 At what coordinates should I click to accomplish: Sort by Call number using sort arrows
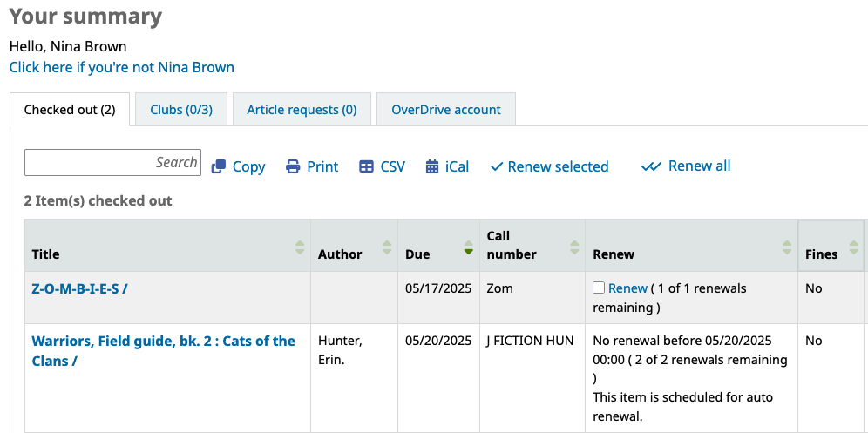[574, 247]
